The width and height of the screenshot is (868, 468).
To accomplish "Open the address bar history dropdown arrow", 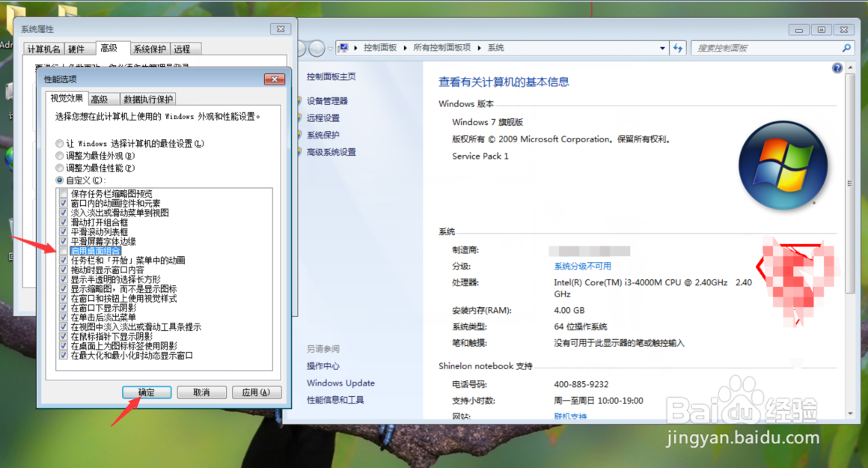I will 663,48.
